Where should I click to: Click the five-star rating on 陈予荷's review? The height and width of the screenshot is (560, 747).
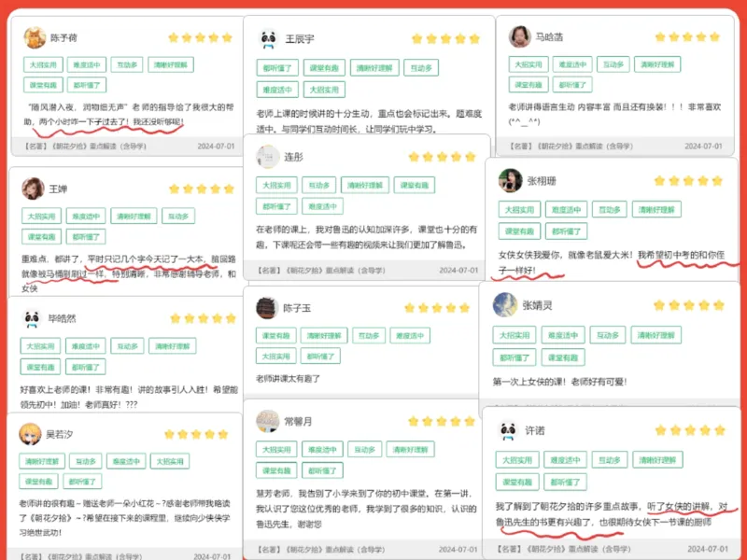(x=200, y=37)
